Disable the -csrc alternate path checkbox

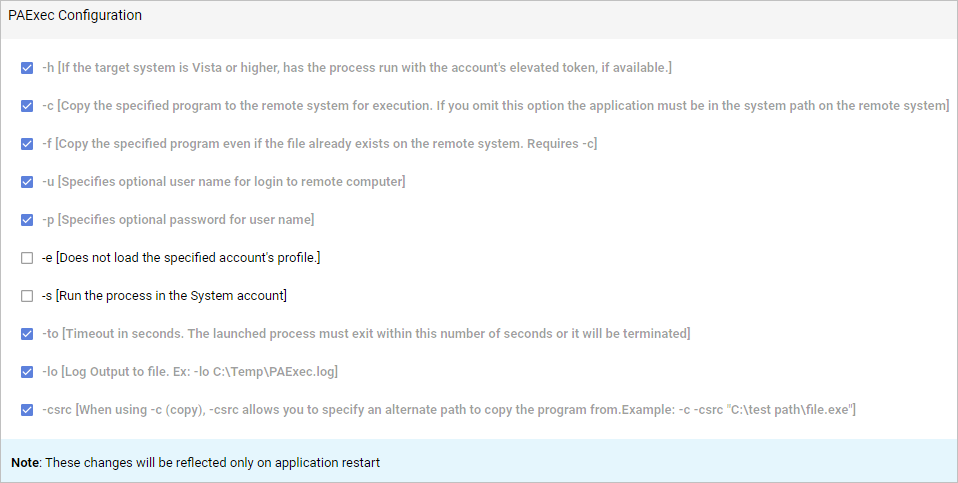click(27, 410)
